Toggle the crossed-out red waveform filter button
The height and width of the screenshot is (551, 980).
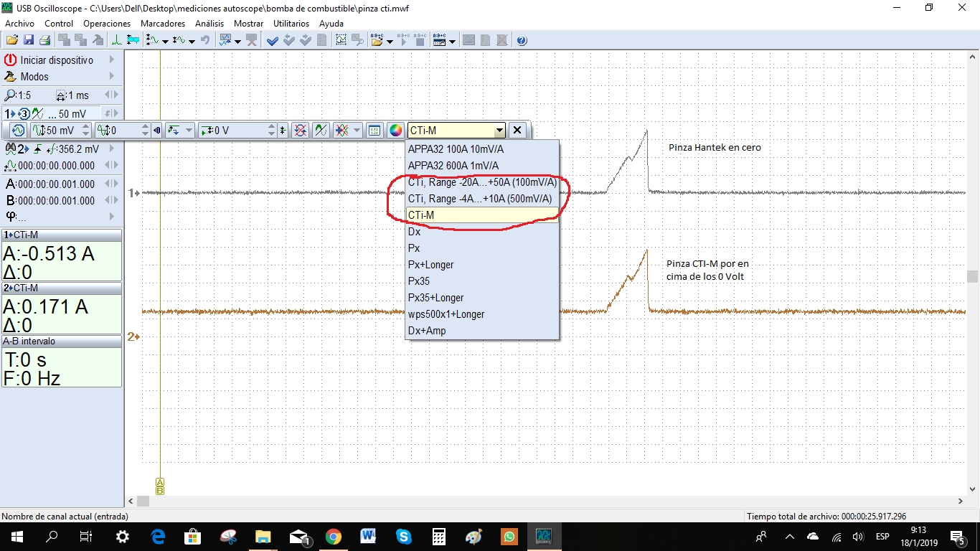(x=301, y=131)
